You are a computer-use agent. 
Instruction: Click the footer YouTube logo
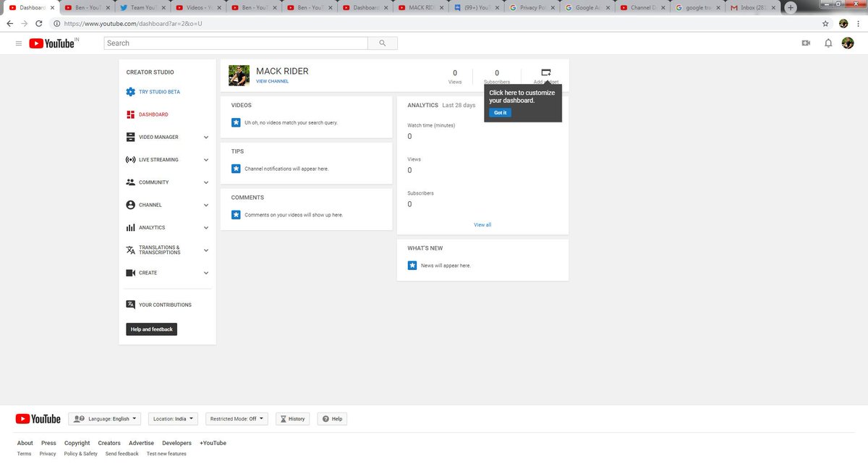pyautogui.click(x=38, y=419)
